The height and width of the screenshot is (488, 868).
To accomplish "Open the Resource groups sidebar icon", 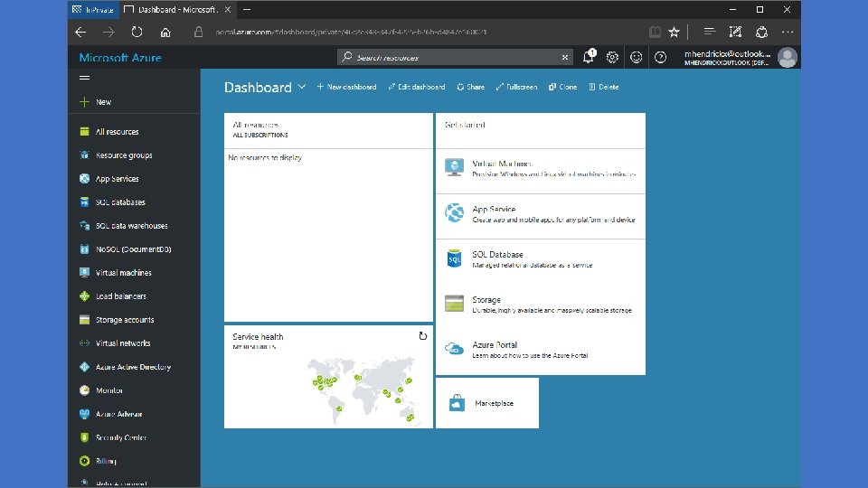I will point(84,155).
